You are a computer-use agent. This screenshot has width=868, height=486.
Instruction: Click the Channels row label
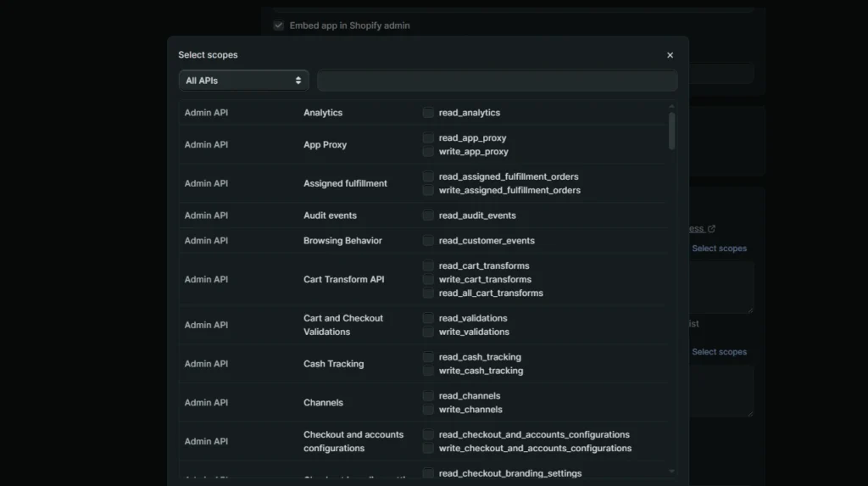(x=323, y=402)
